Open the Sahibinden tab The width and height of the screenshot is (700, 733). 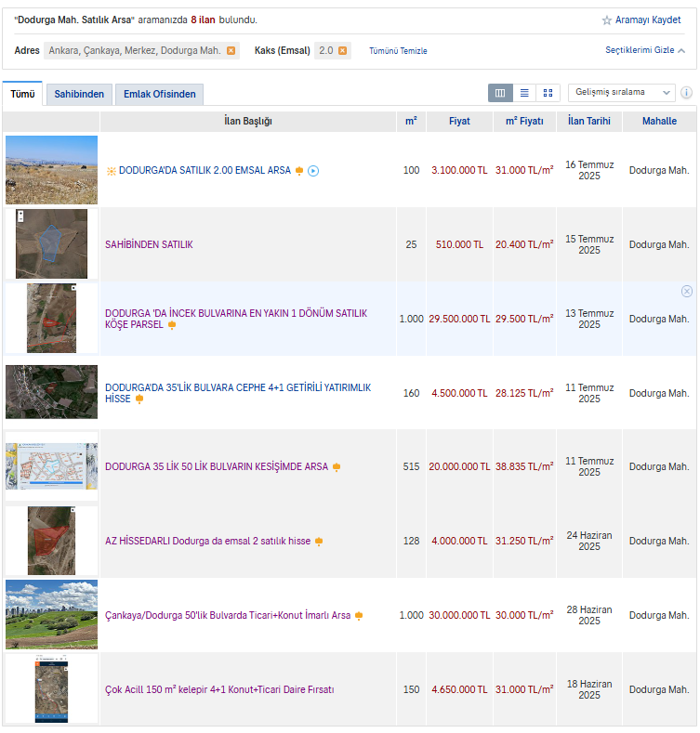pyautogui.click(x=79, y=94)
